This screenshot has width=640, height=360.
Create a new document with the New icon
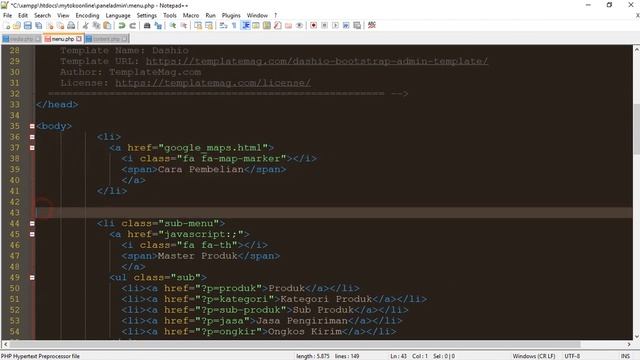coord(7,25)
